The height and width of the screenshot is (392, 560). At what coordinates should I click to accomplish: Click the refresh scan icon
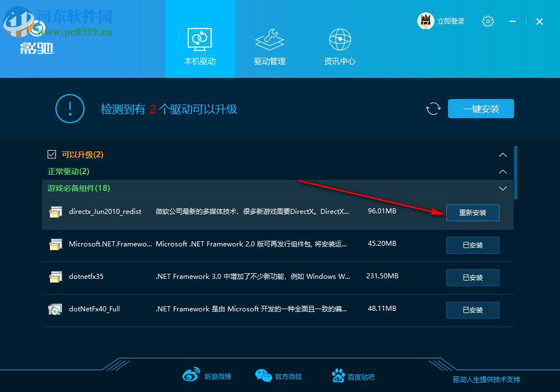point(433,109)
